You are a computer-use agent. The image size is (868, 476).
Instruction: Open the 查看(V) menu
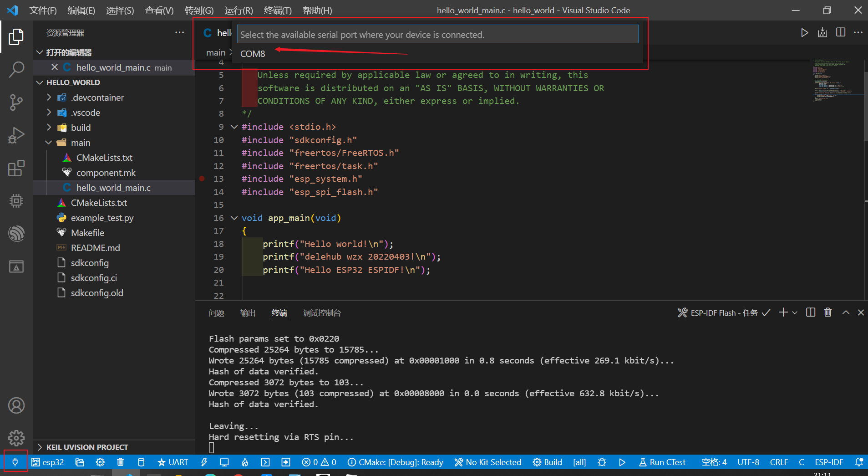(159, 10)
